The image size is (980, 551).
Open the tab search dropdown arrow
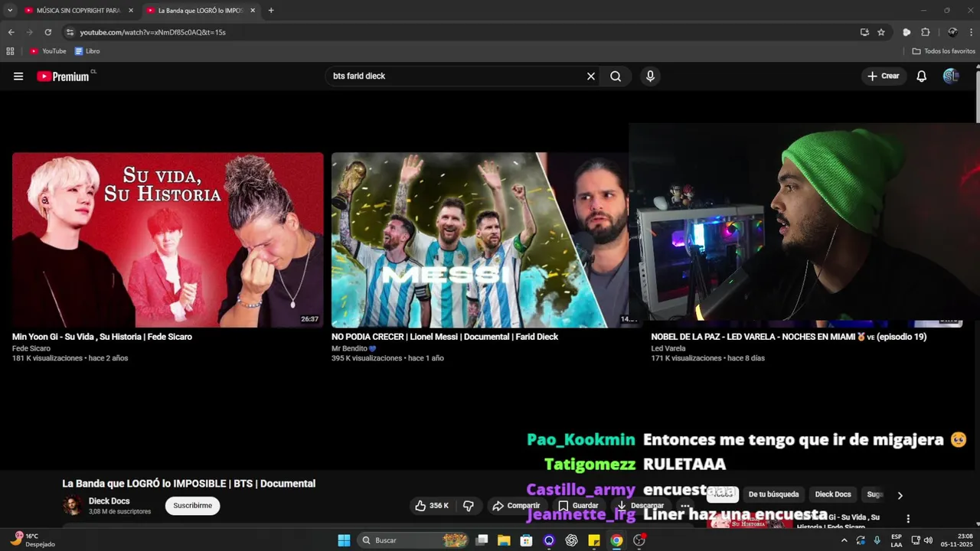click(x=10, y=11)
